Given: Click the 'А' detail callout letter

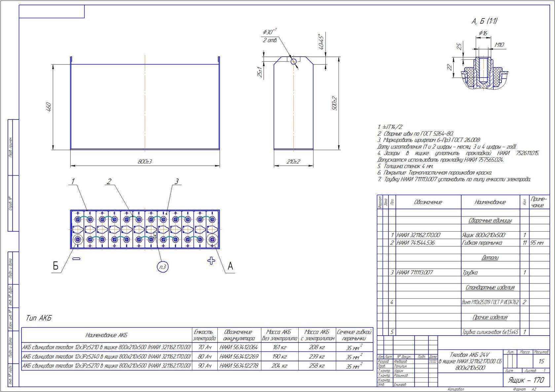Looking at the screenshot, I should pyautogui.click(x=230, y=266).
